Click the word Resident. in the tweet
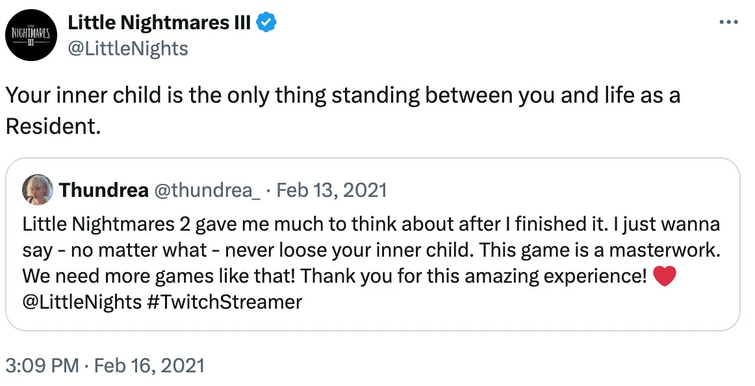 [53, 126]
